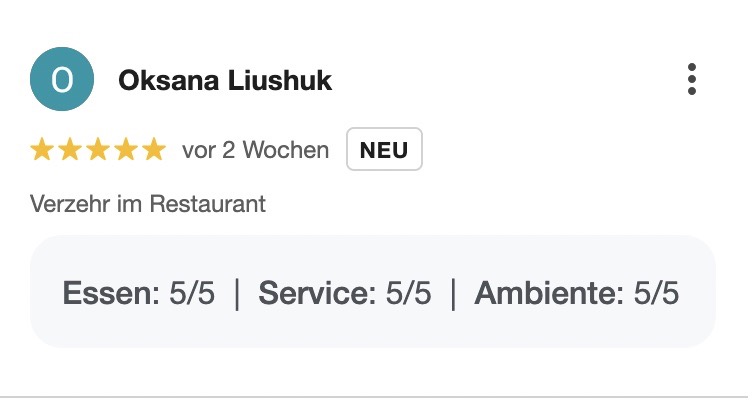Click the 'vor 2 Wochen' timestamp

point(255,150)
